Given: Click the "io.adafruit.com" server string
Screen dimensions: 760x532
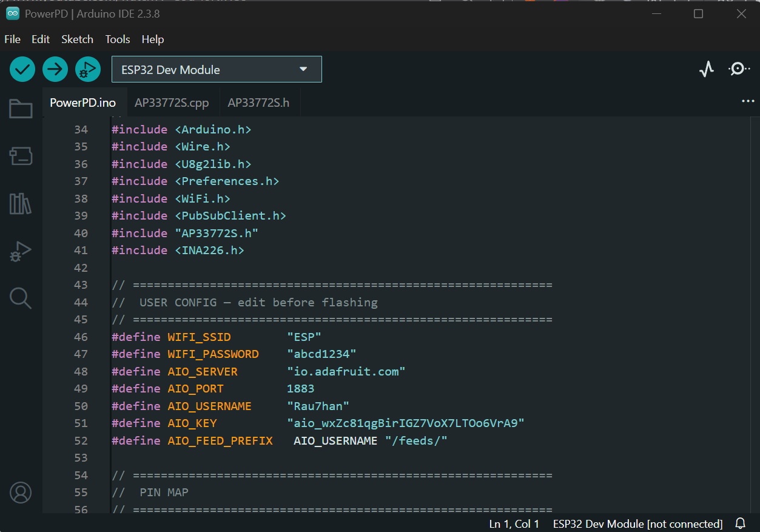Looking at the screenshot, I should point(346,371).
